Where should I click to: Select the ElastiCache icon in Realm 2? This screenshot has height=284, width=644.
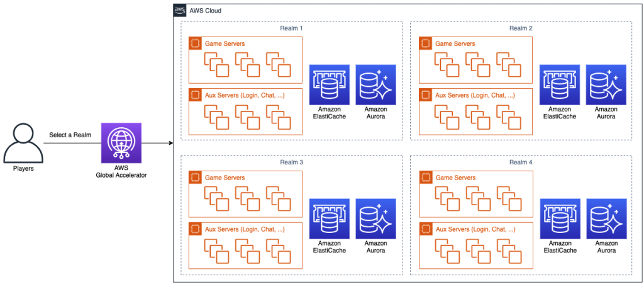tap(560, 84)
